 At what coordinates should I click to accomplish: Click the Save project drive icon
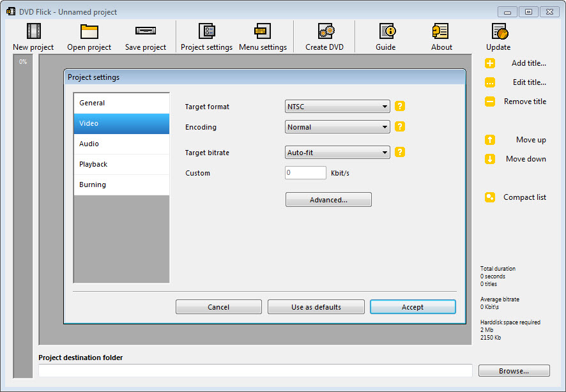[x=146, y=31]
